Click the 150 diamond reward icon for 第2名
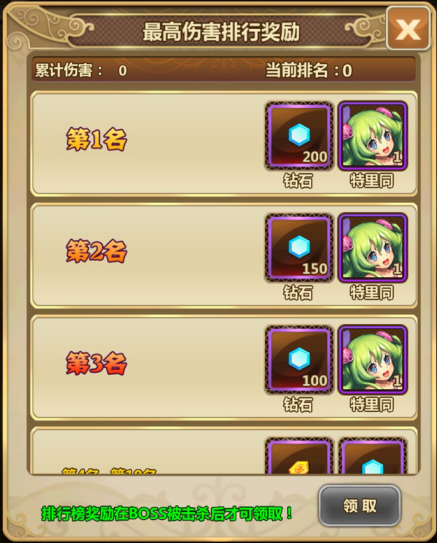This screenshot has width=437, height=543. pos(299,248)
